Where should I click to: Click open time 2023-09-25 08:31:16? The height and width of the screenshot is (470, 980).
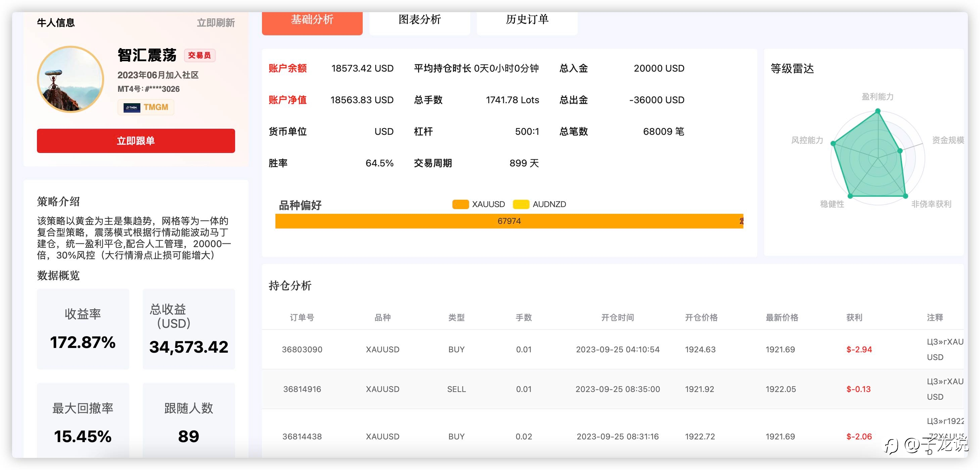point(617,436)
